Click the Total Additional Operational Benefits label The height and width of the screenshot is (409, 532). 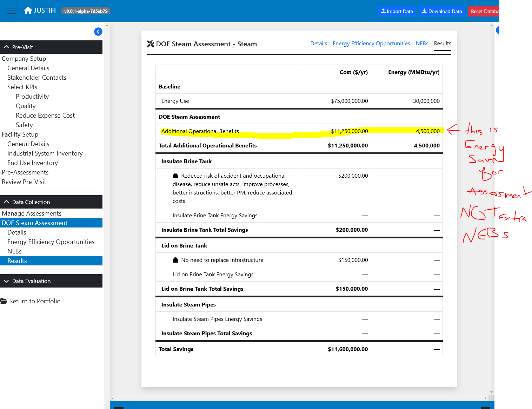pyautogui.click(x=208, y=146)
